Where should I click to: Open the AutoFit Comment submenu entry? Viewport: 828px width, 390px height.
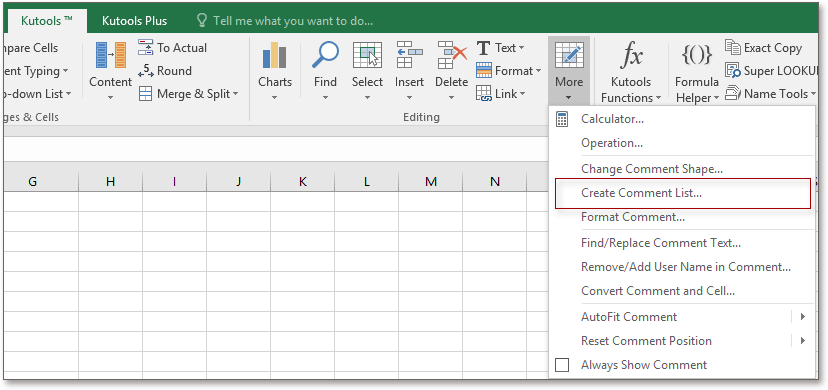(x=683, y=317)
